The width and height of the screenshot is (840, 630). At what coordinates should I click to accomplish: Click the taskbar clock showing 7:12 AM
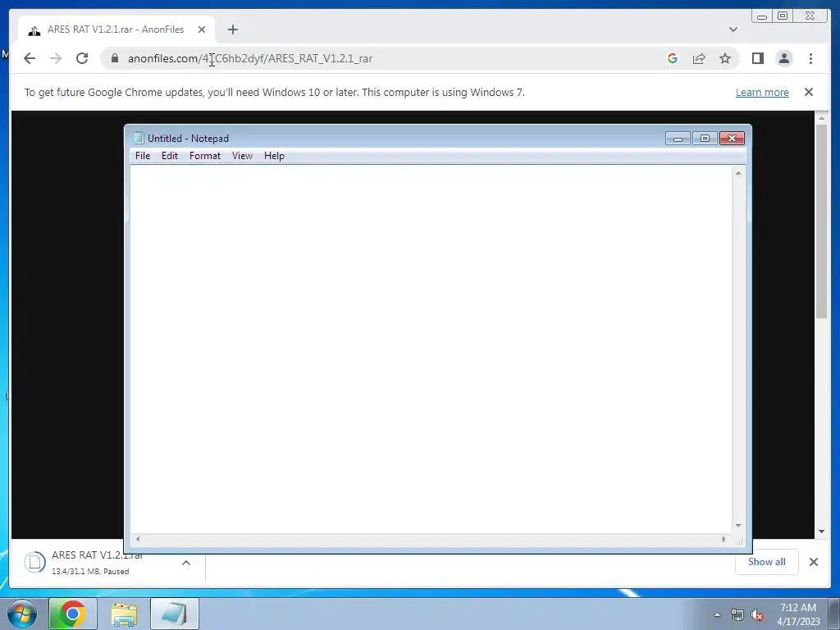coord(798,614)
